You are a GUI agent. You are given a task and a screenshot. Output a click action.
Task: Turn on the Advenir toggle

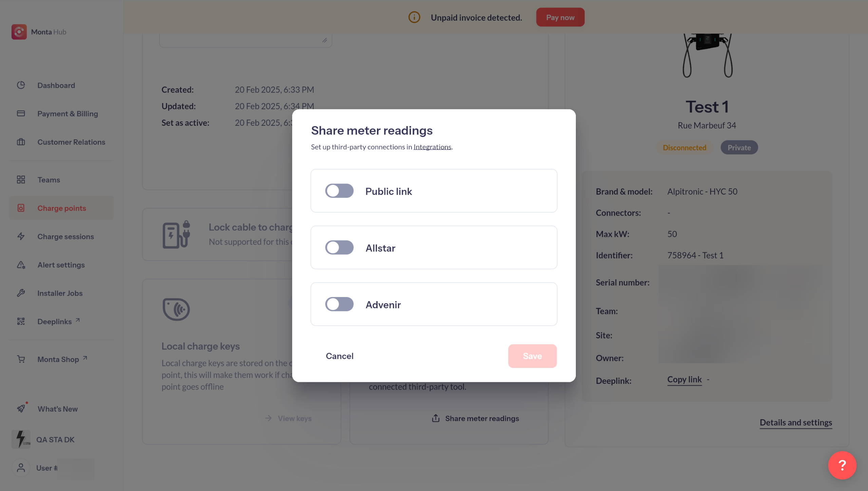pos(339,304)
